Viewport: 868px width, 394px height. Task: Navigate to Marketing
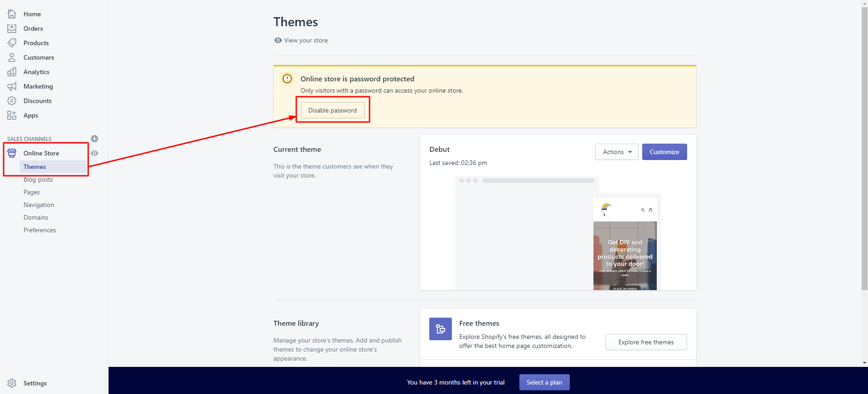[38, 86]
